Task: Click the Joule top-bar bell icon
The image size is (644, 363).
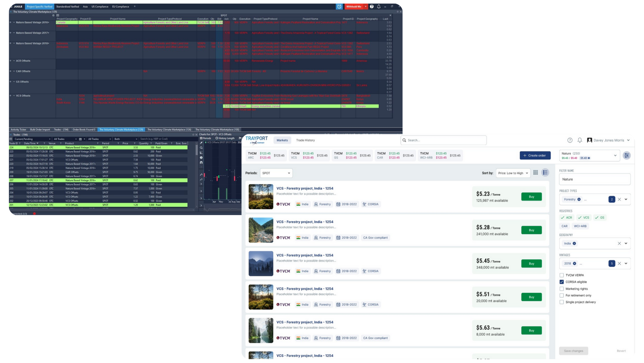Action: click(379, 6)
